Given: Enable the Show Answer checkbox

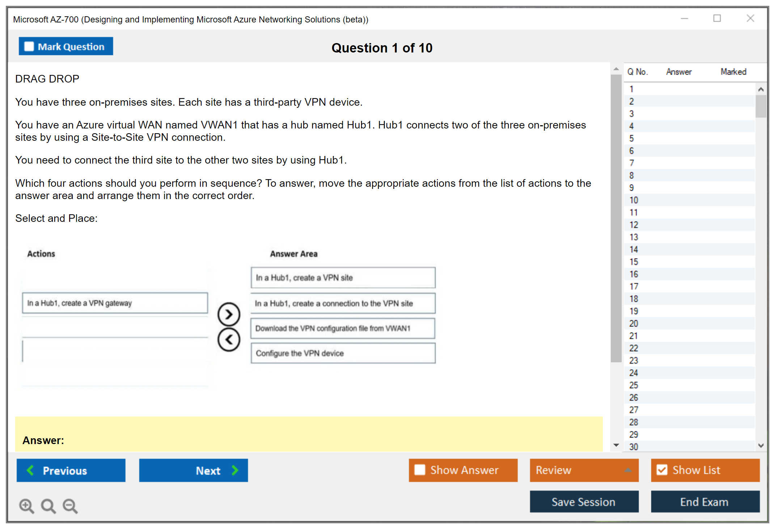Looking at the screenshot, I should 420,470.
